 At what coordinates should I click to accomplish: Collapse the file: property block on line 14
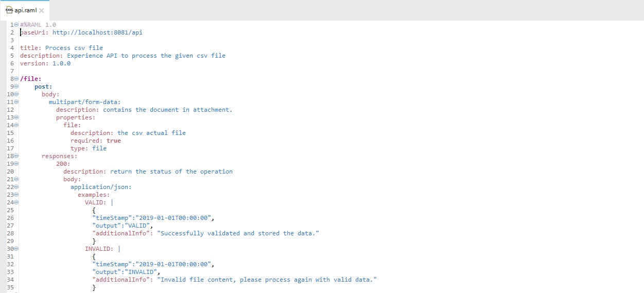tap(16, 125)
